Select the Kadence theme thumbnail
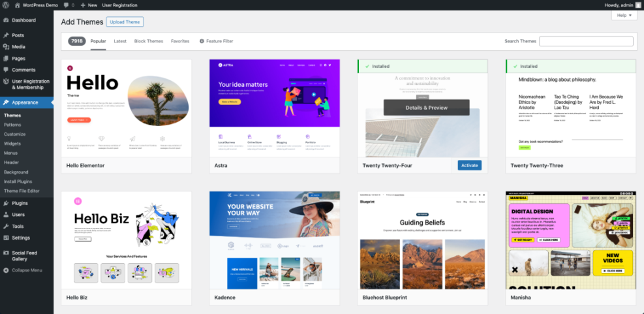The width and height of the screenshot is (644, 314). 274,240
